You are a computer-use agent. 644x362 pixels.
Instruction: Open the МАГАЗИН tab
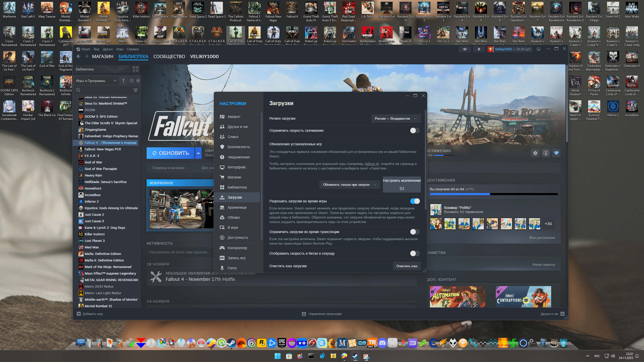click(x=103, y=57)
